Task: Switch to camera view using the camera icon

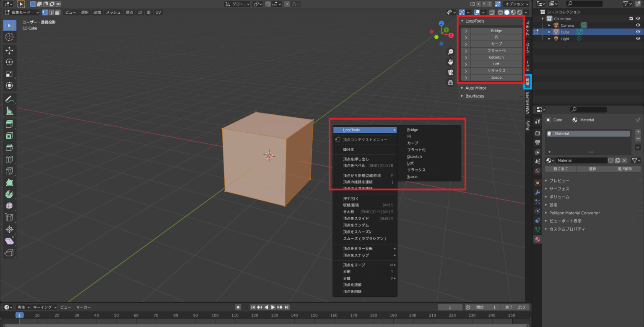Action: click(450, 72)
